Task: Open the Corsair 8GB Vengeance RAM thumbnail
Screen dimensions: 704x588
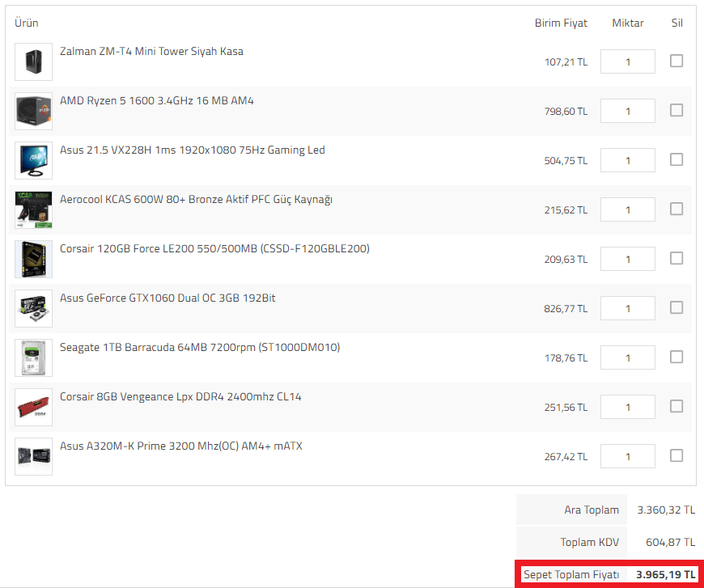Action: [33, 408]
